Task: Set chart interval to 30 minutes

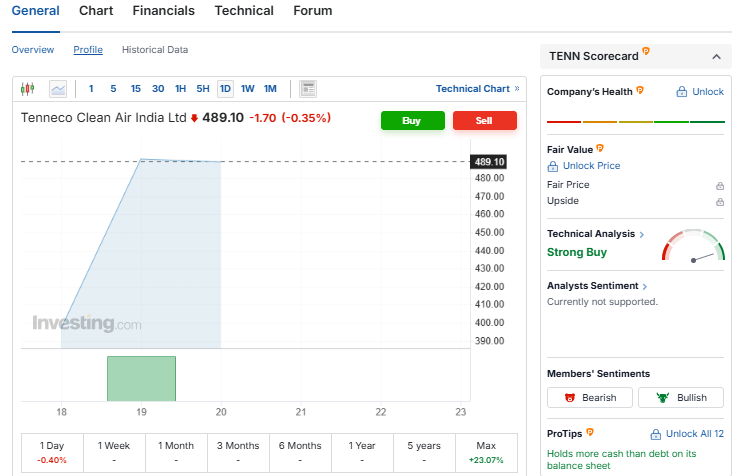Action: pos(158,89)
